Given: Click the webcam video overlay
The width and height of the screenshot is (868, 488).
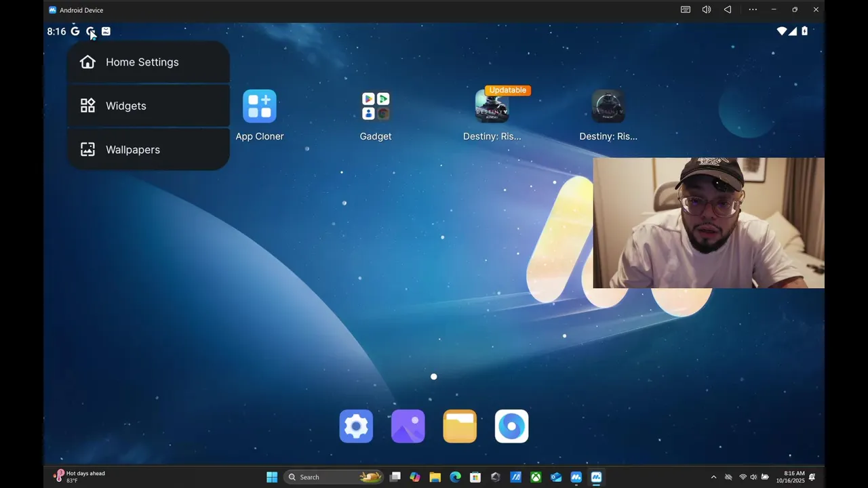Looking at the screenshot, I should (x=709, y=223).
